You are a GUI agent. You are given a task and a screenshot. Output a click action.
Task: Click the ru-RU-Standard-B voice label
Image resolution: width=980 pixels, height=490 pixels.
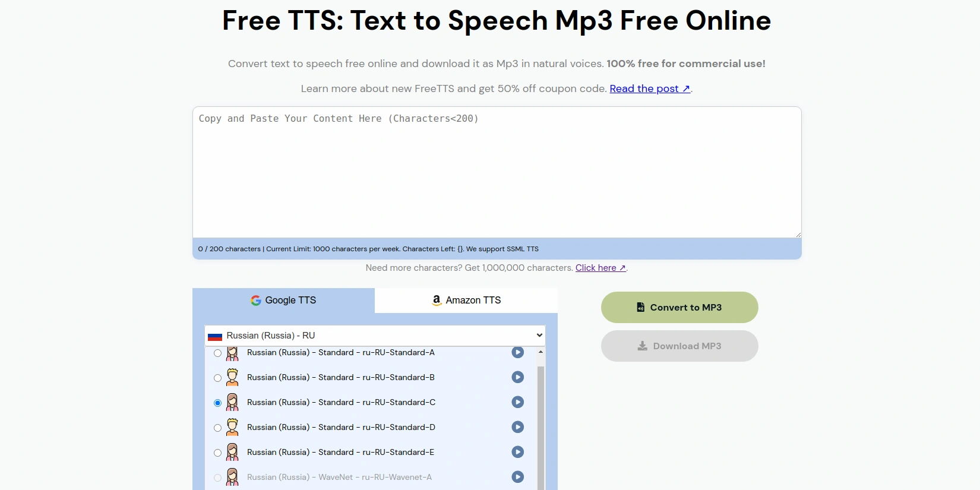pos(341,377)
